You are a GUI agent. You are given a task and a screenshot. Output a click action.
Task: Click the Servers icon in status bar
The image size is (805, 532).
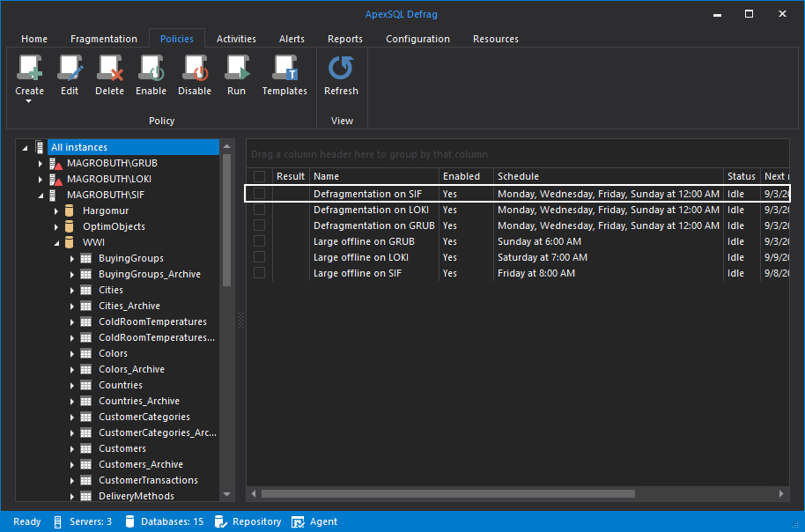57,521
